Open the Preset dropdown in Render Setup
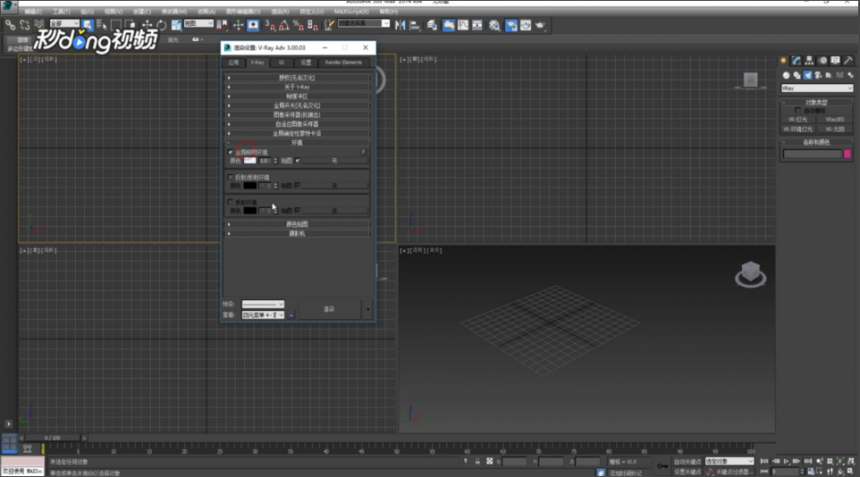This screenshot has width=860, height=477. [x=263, y=304]
